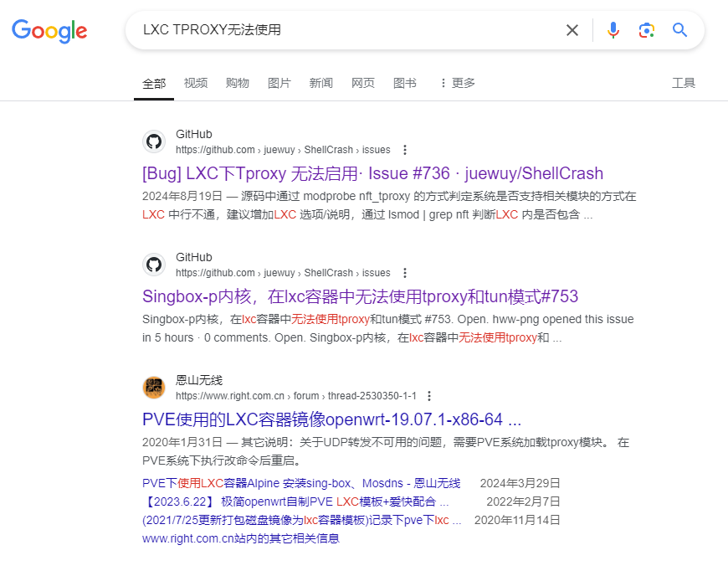
Task: Click GitHub site name above Issue #736
Action: pos(193,134)
